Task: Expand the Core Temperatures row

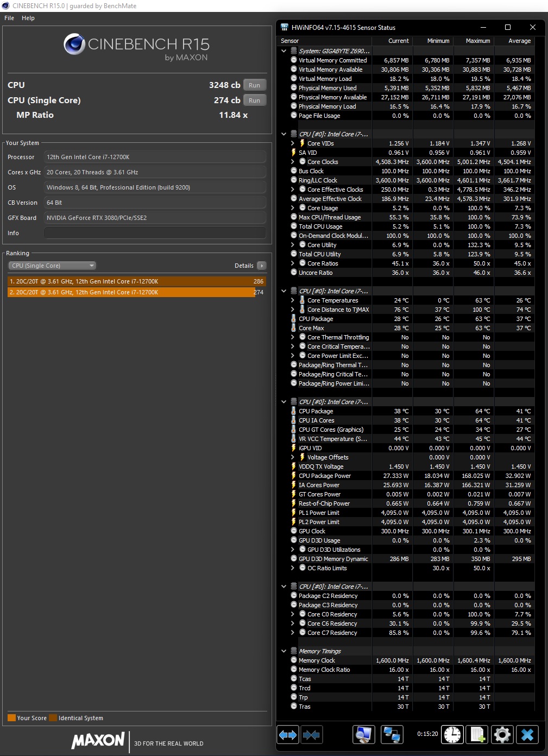Action: [293, 300]
